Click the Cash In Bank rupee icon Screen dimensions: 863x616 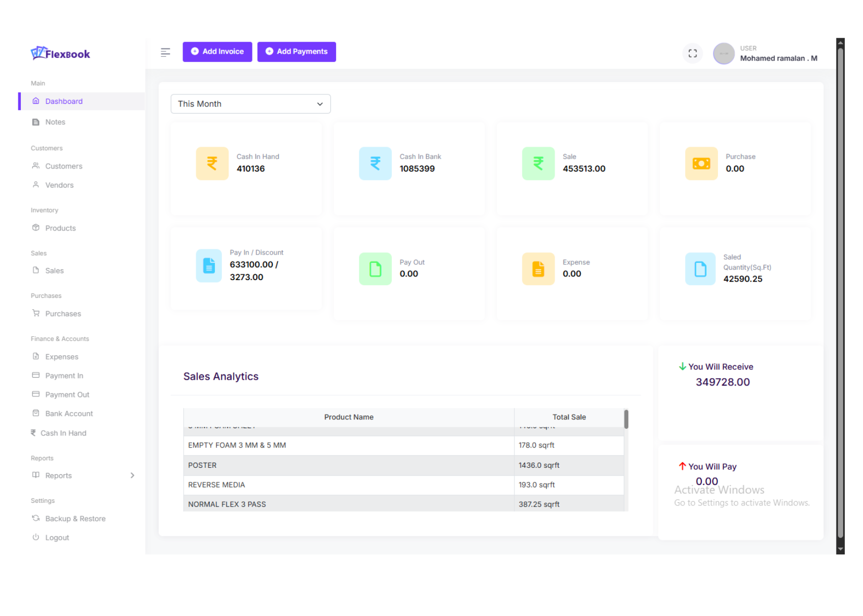pos(375,163)
